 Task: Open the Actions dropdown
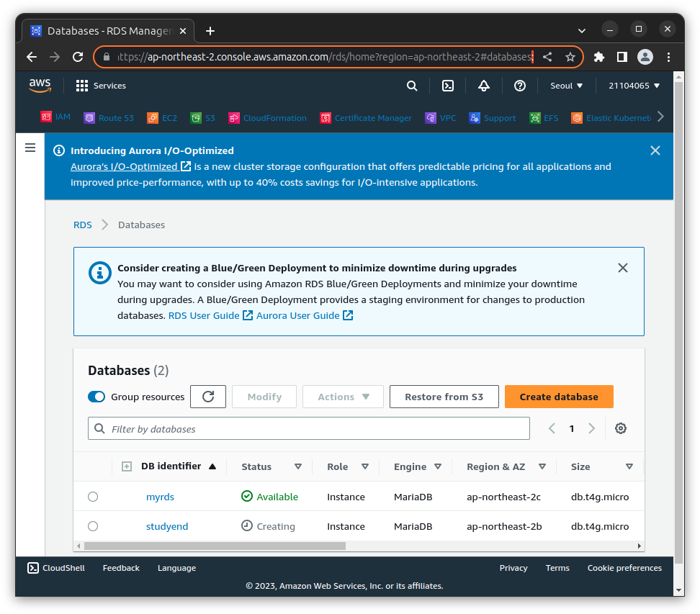(343, 397)
